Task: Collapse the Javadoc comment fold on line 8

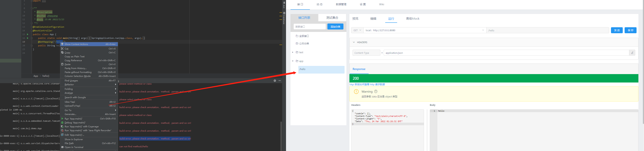Action: [x=32, y=8]
